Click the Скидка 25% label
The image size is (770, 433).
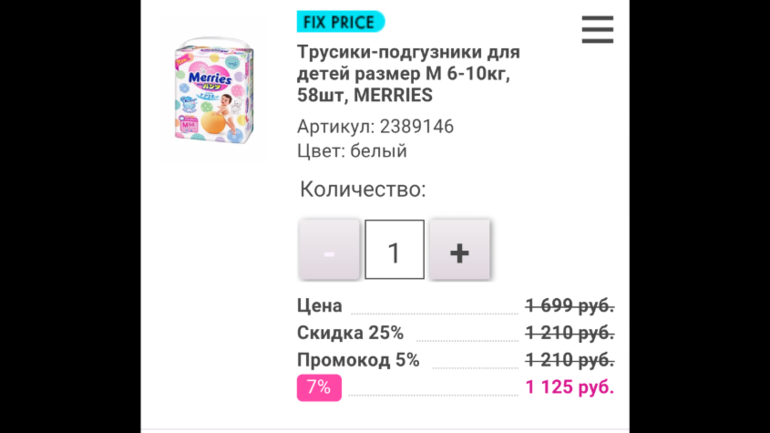click(x=350, y=333)
